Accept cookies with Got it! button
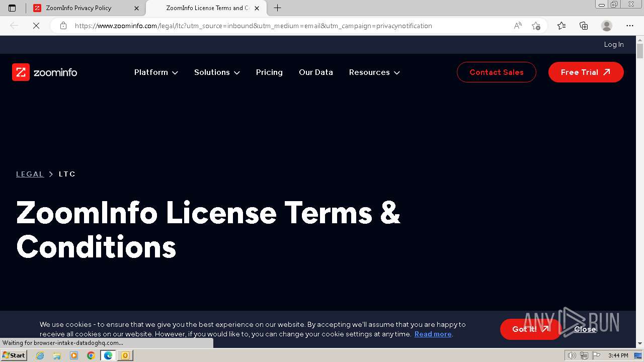This screenshot has height=362, width=644. point(530,329)
